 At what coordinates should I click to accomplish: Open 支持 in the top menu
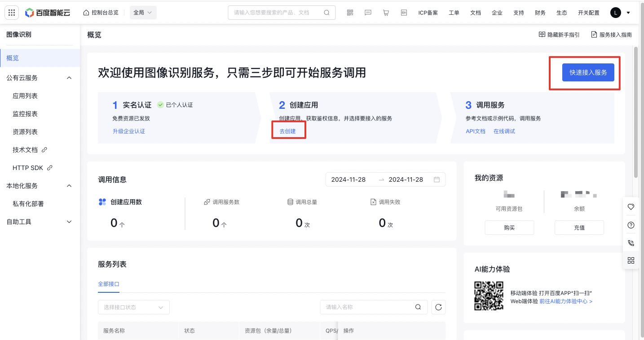tap(519, 13)
